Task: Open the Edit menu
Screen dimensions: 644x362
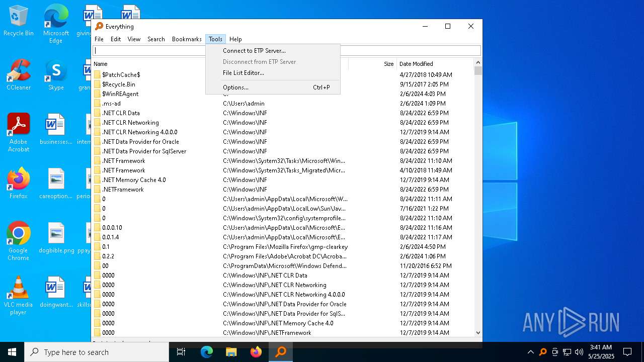Action: click(116, 39)
